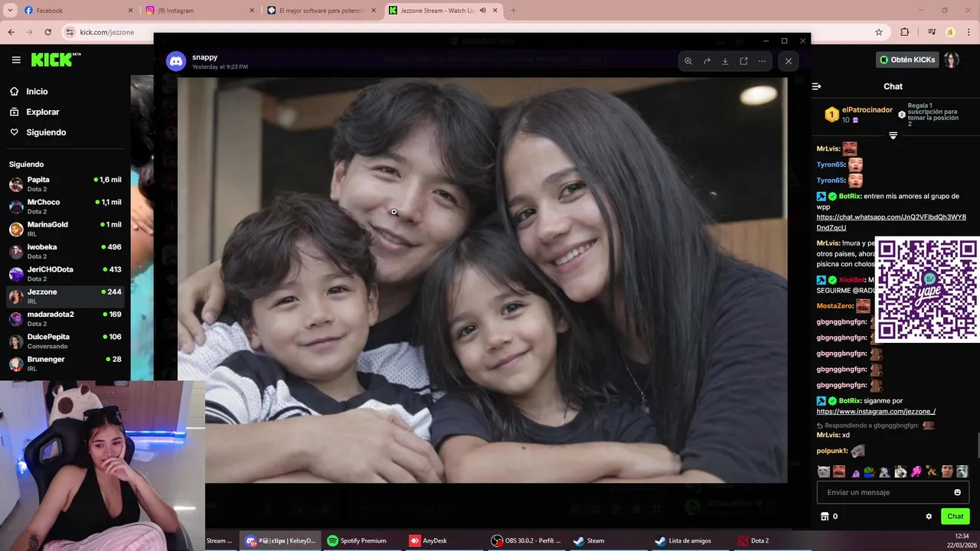This screenshot has height=551, width=980.
Task: Pick the cat emote in quick emotes
Action: (823, 471)
